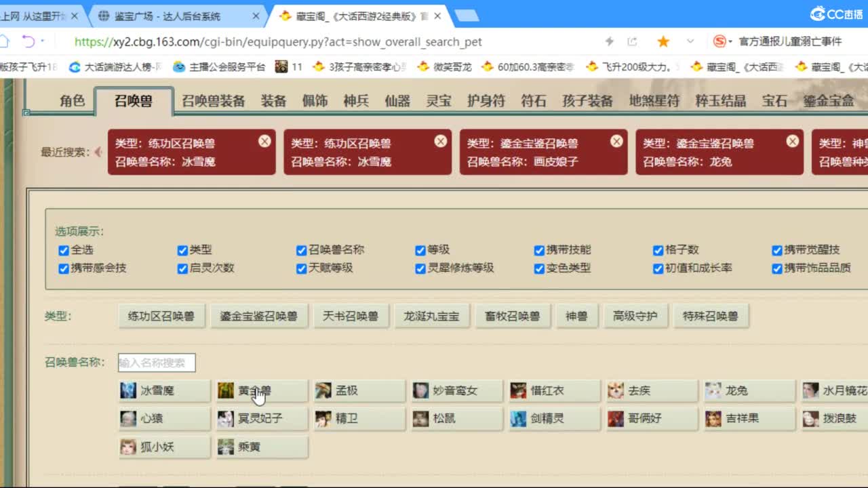Select the 剑精灵 pet button
The height and width of the screenshot is (488, 868).
555,418
